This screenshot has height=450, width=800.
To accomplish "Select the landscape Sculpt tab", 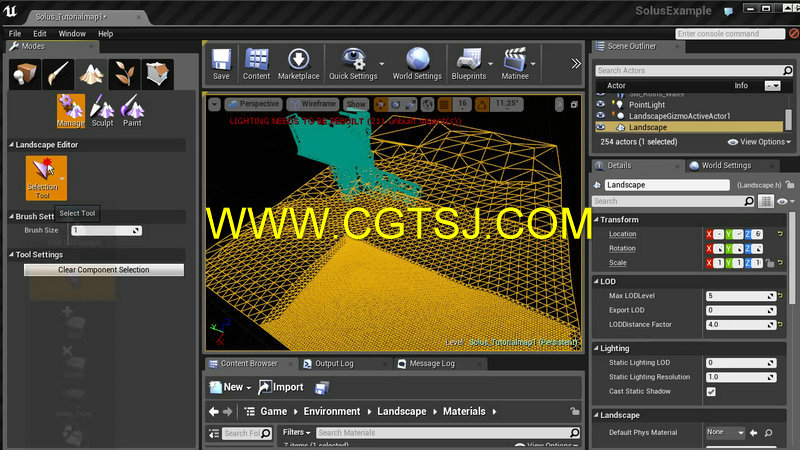I will (x=102, y=110).
